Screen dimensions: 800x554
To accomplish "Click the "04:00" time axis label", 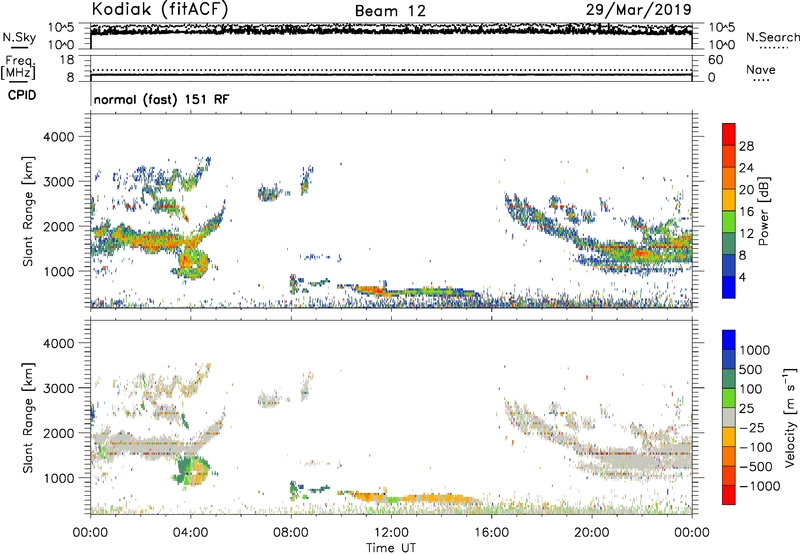I will coord(190,533).
